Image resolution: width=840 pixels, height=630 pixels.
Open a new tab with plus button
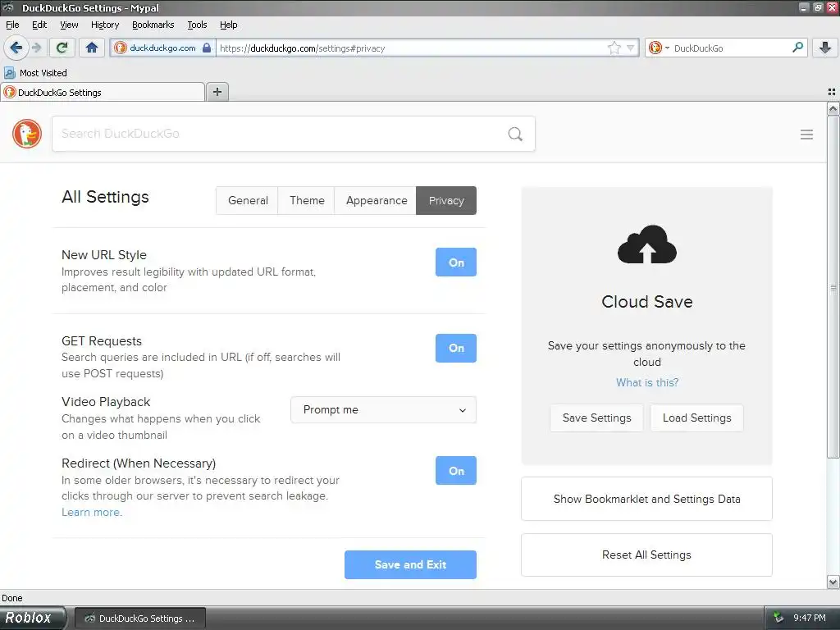217,92
